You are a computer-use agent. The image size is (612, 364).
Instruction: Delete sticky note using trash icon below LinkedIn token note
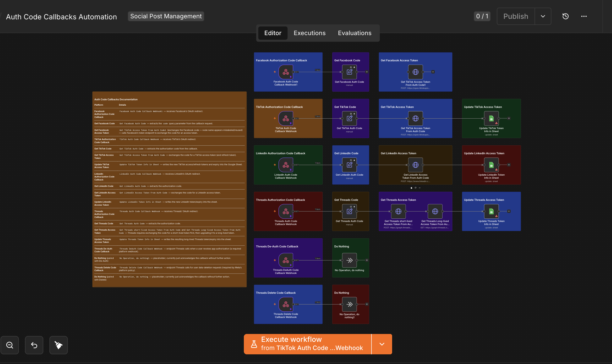[x=411, y=188]
